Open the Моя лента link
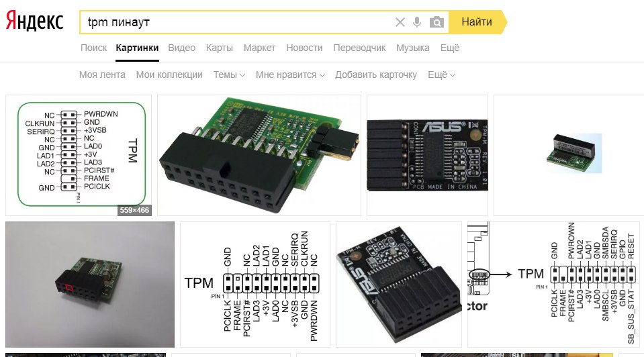Image resolution: width=644 pixels, height=357 pixels. point(102,74)
